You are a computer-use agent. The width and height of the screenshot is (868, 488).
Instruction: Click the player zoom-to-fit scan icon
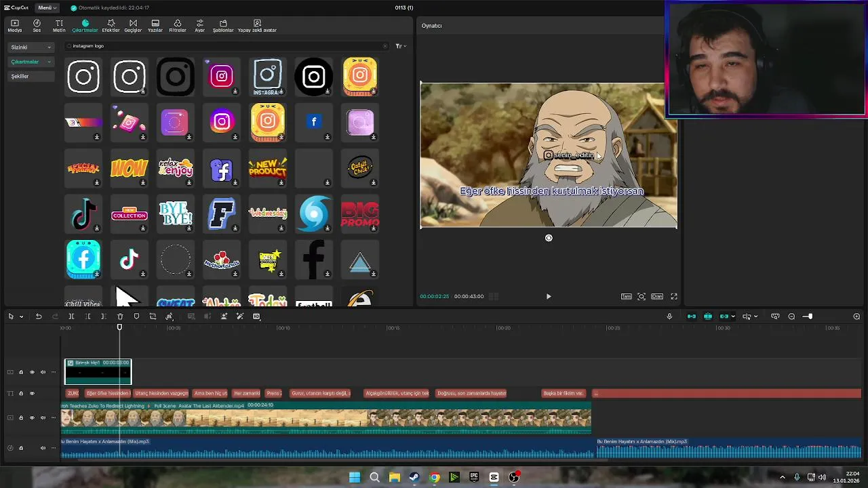point(642,296)
